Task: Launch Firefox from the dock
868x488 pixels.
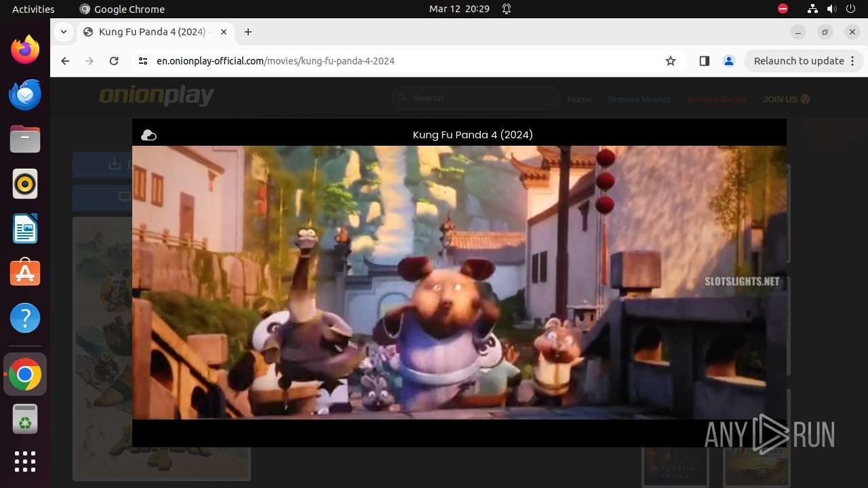Action: pos(25,49)
